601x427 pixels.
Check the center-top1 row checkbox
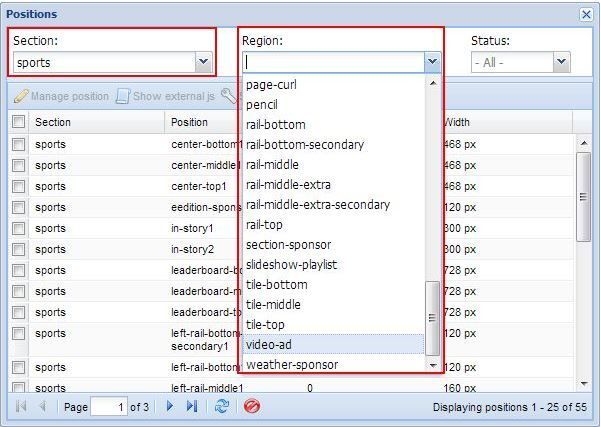(18, 186)
